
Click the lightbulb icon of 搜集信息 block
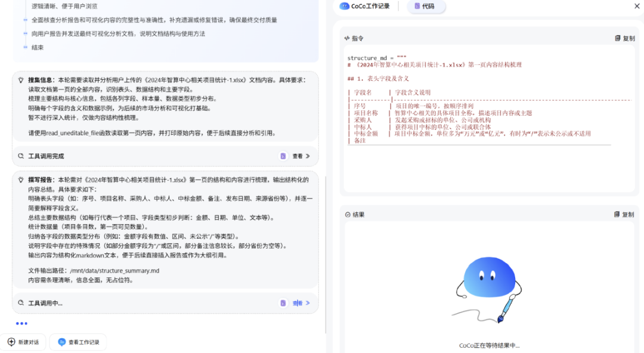click(x=21, y=79)
